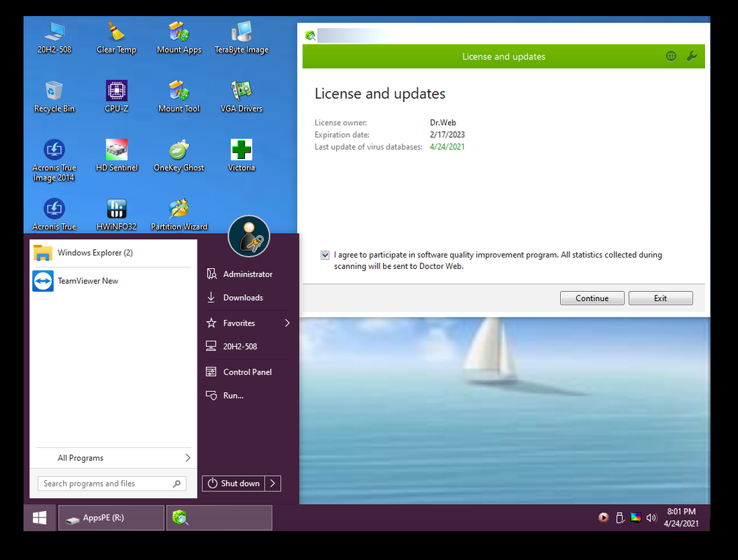Click the Shut down button
738x560 pixels.
233,483
